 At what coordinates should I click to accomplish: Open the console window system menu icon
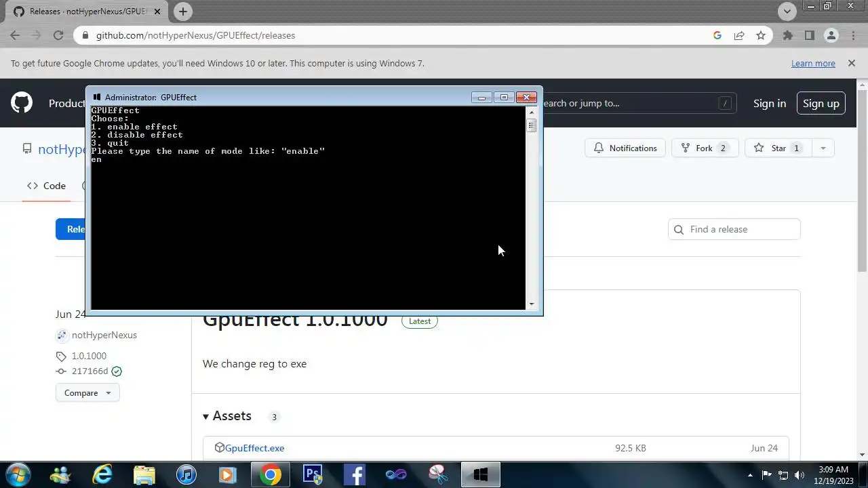coord(97,97)
